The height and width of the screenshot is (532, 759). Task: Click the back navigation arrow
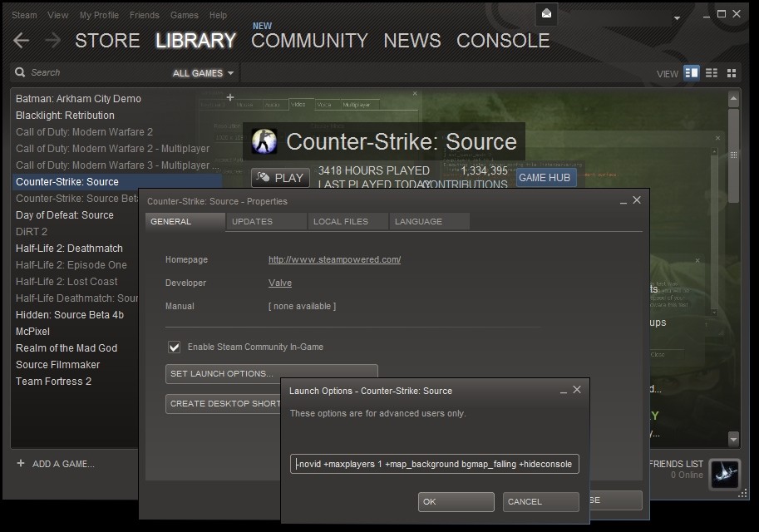(x=20, y=38)
